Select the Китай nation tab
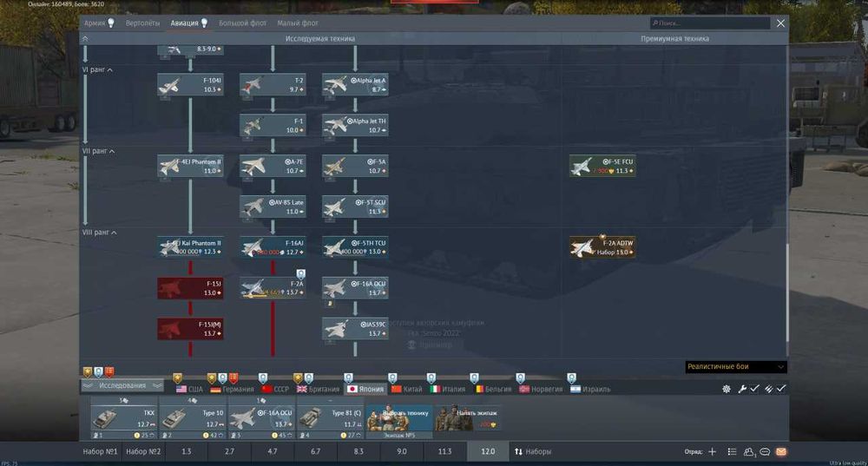The width and height of the screenshot is (868, 466). (x=406, y=389)
